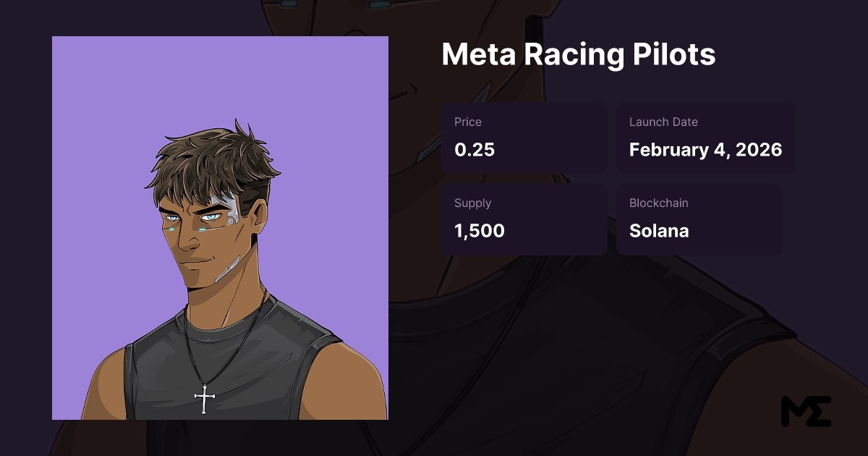This screenshot has height=456, width=868.
Task: Click the Supply label text
Action: 473,203
